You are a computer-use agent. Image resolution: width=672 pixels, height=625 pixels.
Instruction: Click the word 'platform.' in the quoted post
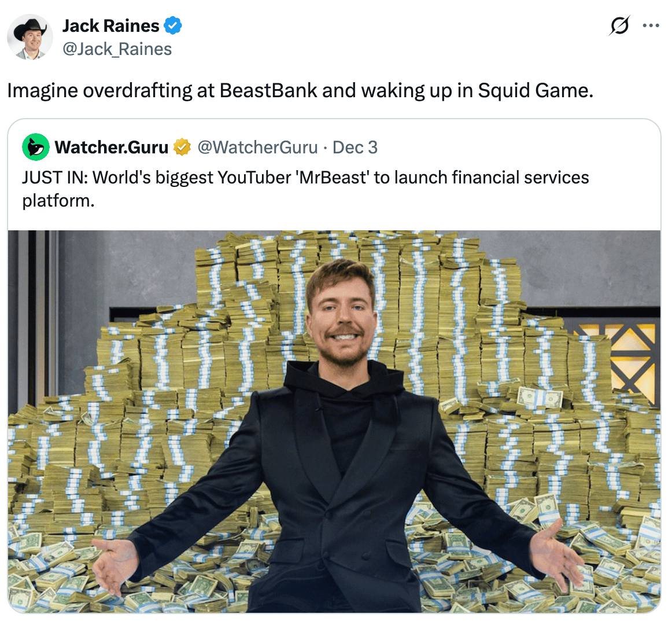click(x=58, y=201)
